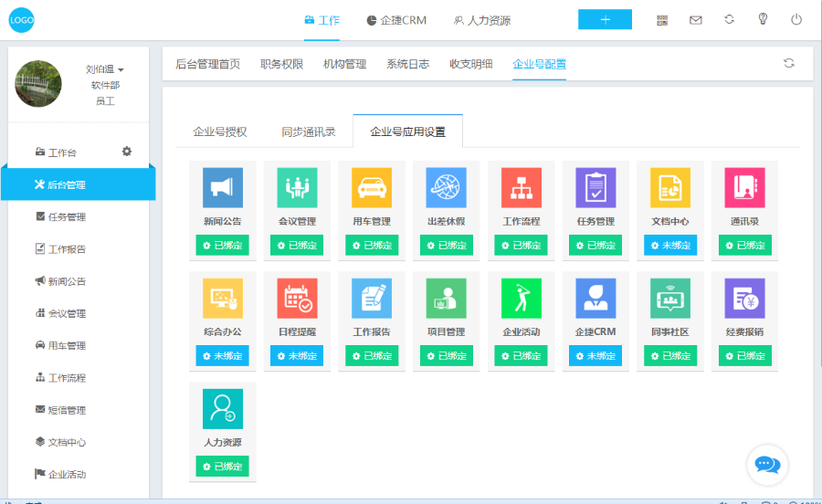The height and width of the screenshot is (504, 822).
Task: Click the power logout icon
Action: 796,19
